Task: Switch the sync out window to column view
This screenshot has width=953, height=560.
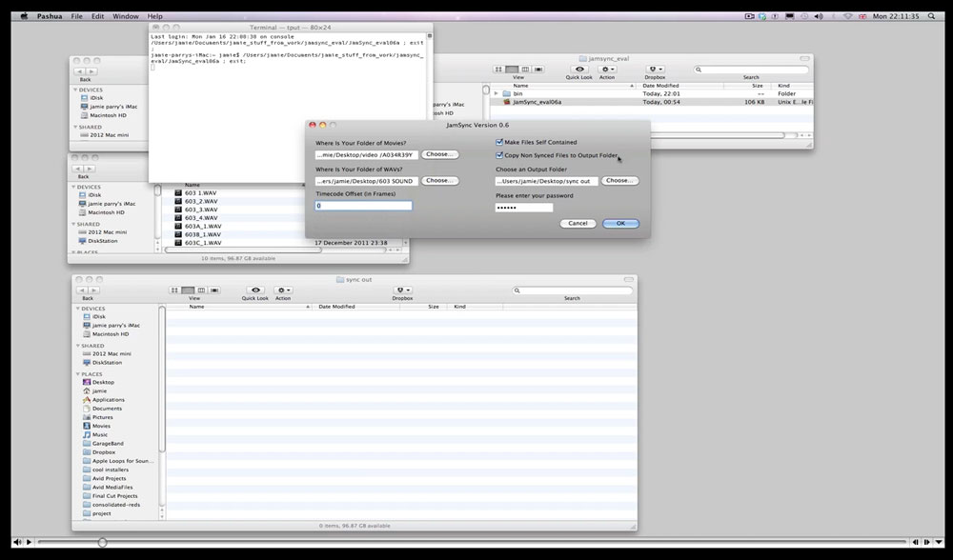Action: pos(201,290)
